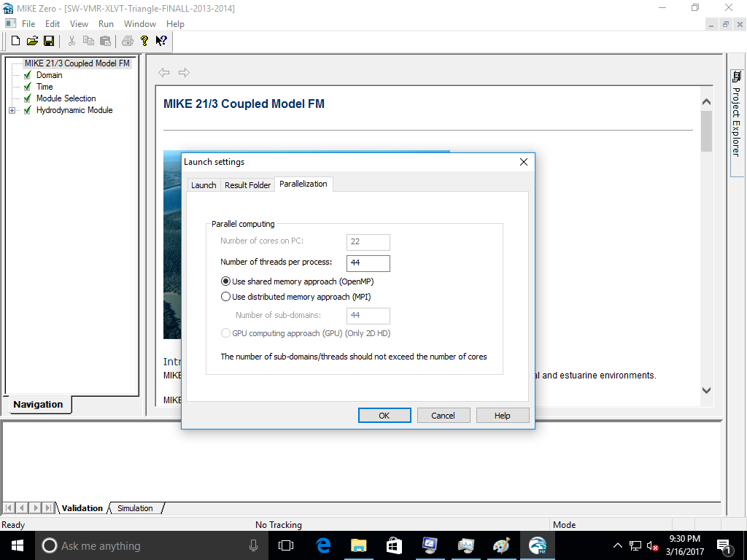Open the Window menu
The height and width of the screenshot is (560, 747).
click(140, 24)
